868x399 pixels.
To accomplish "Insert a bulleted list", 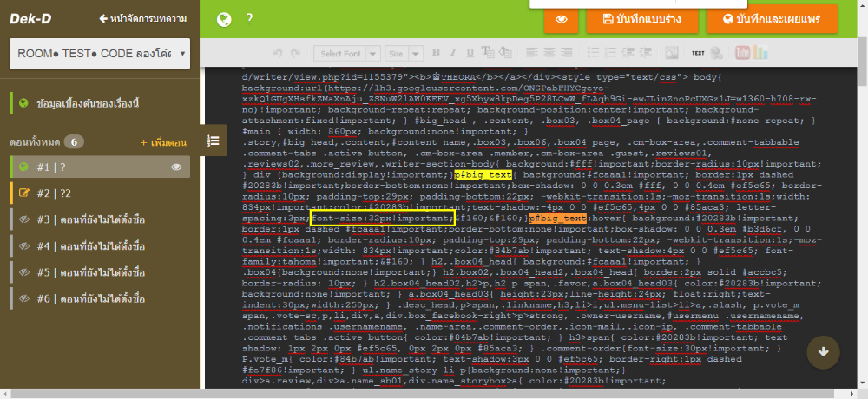I will 593,53.
